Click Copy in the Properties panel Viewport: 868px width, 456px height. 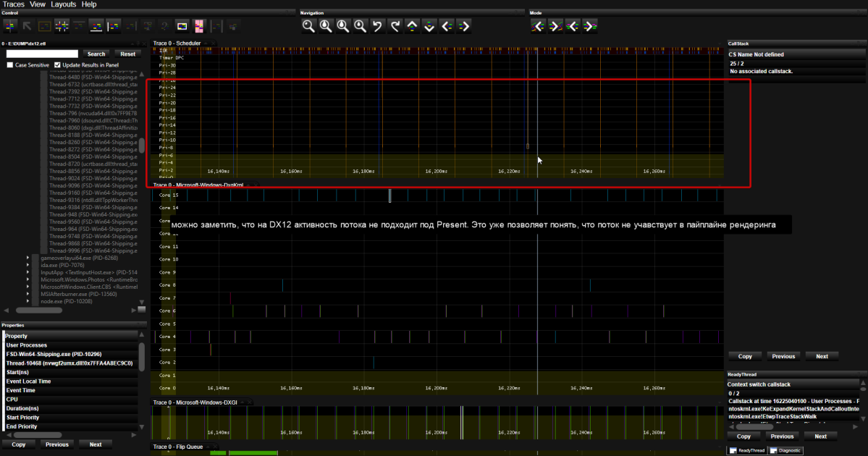[x=19, y=444]
